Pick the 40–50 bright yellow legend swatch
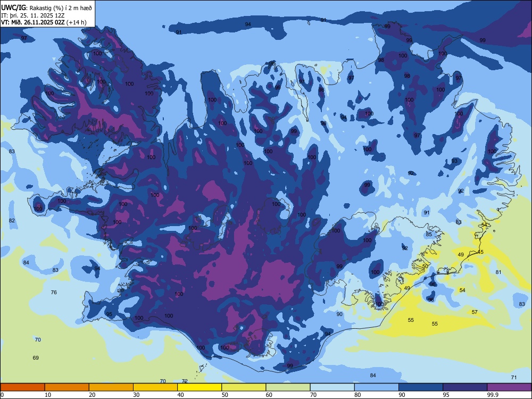Screen dimensions: 532x399 tap(199, 387)
